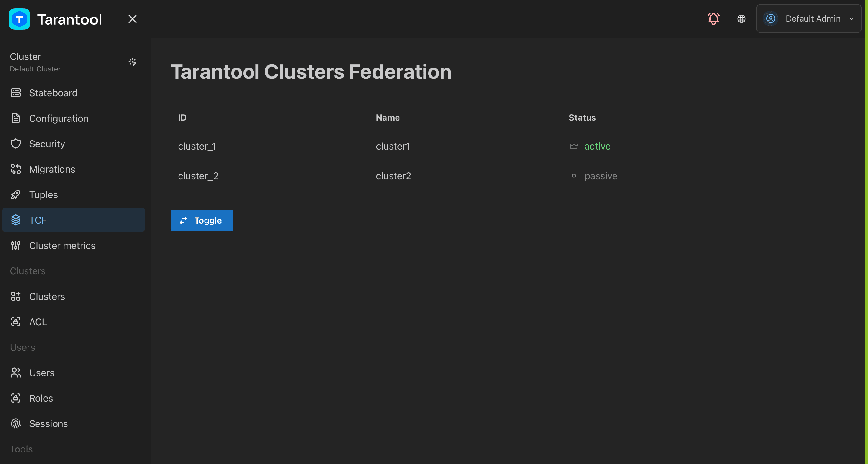Click the 'cluster2' name cell
The image size is (868, 464).
click(393, 176)
